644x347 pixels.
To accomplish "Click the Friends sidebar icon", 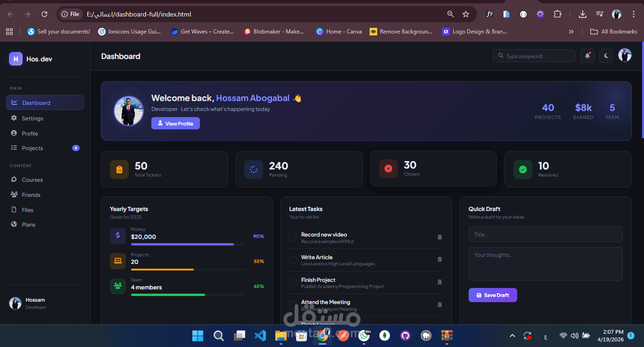I will coord(14,195).
